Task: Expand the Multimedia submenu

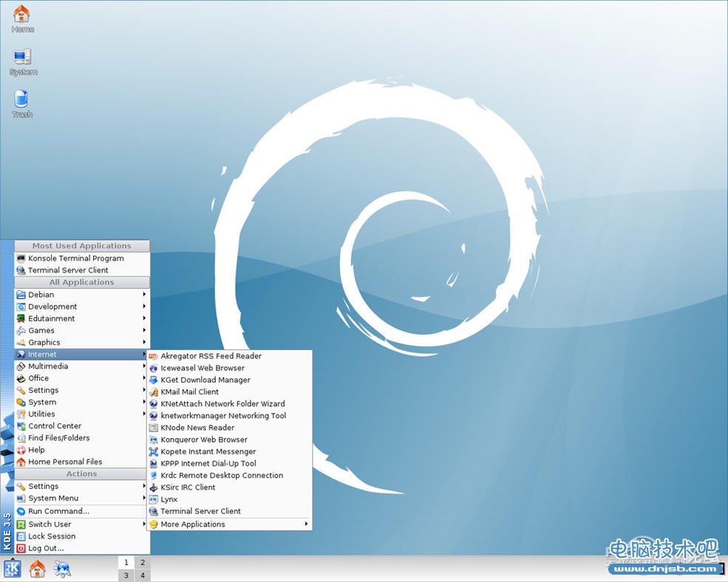Action: [48, 366]
